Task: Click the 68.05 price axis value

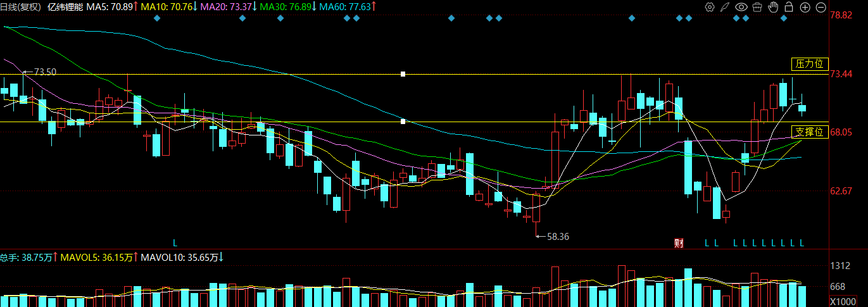Action: pos(841,132)
